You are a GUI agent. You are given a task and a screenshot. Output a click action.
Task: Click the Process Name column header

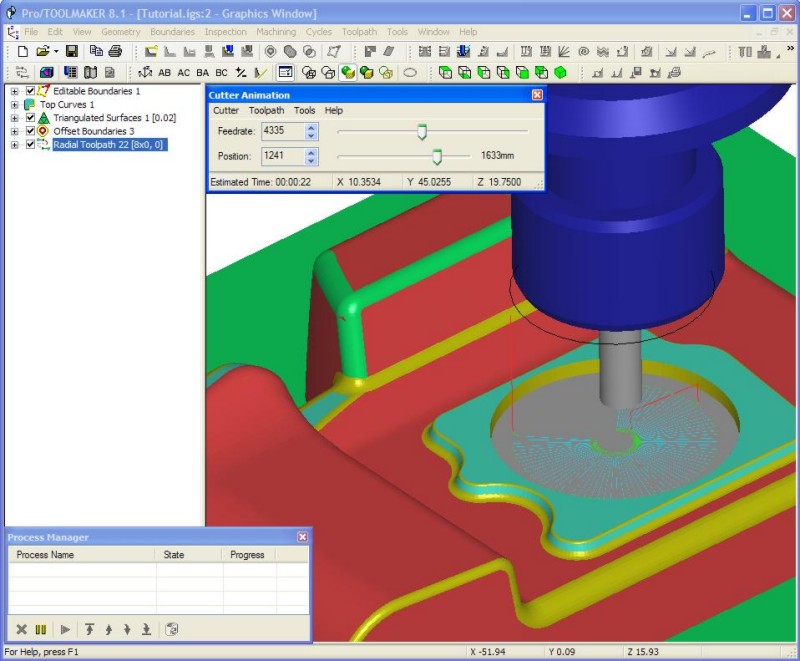(x=82, y=555)
